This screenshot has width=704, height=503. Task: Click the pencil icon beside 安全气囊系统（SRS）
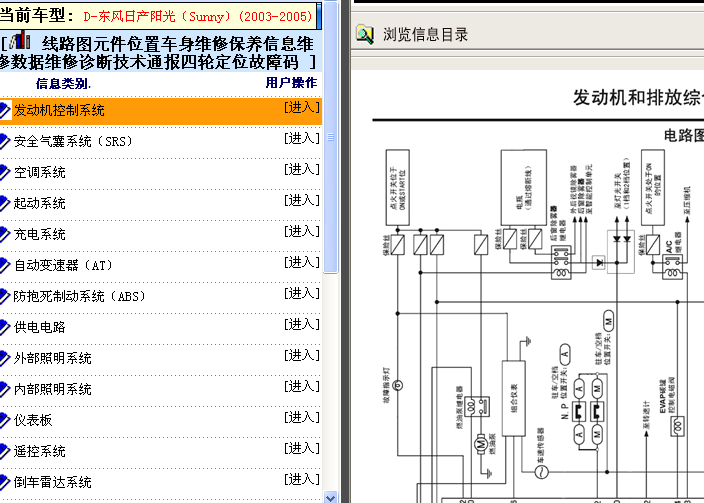pos(4,141)
